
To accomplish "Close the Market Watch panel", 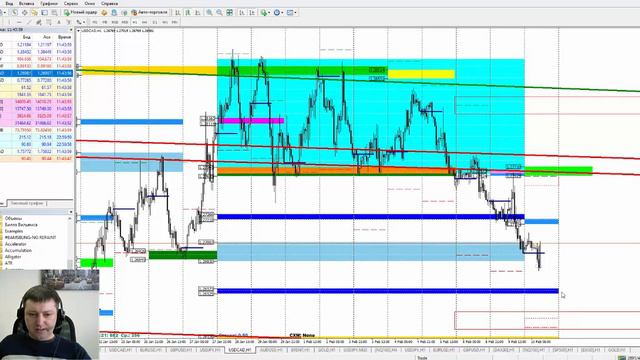I will (x=71, y=30).
